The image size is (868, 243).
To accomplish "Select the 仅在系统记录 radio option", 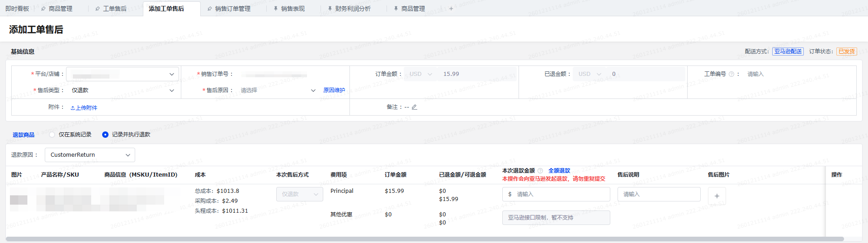I will [x=52, y=135].
